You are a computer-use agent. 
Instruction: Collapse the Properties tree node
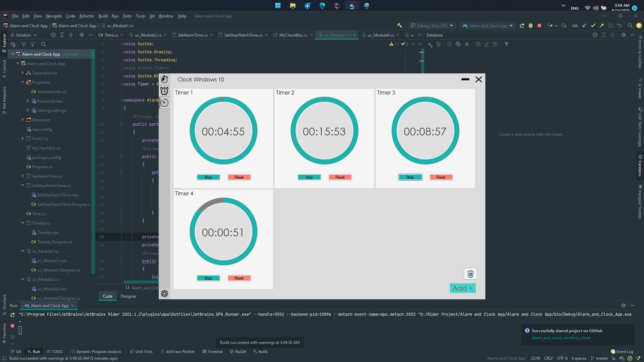point(22,82)
